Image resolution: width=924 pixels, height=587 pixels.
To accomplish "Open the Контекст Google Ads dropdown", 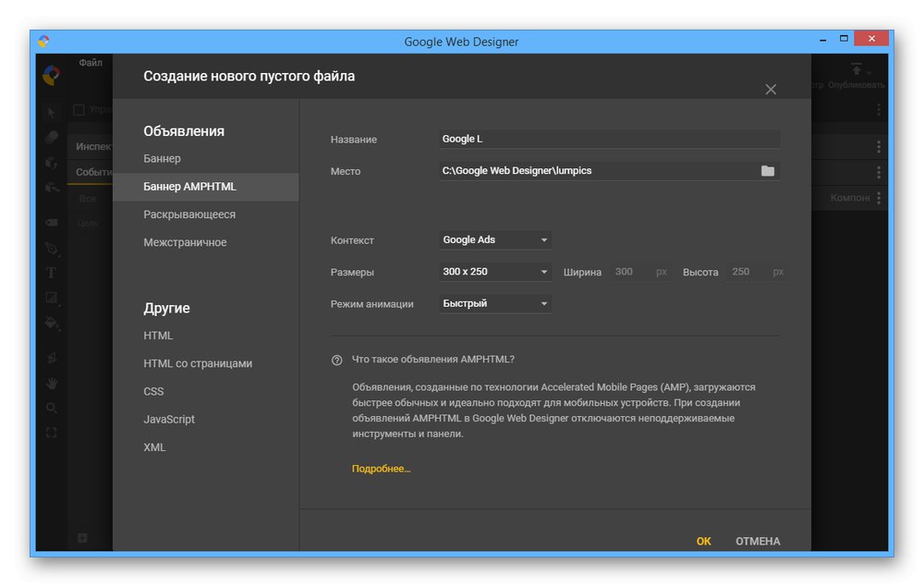I will (495, 240).
